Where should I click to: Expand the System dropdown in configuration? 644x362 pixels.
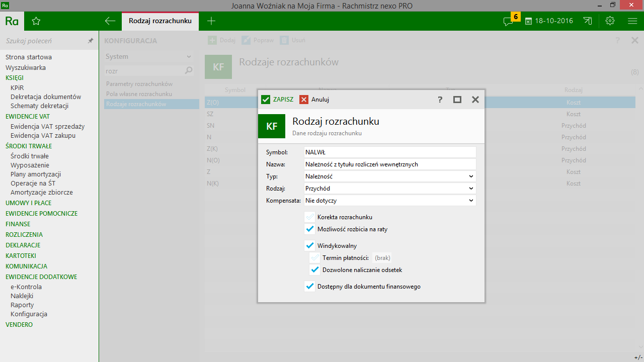pyautogui.click(x=149, y=57)
